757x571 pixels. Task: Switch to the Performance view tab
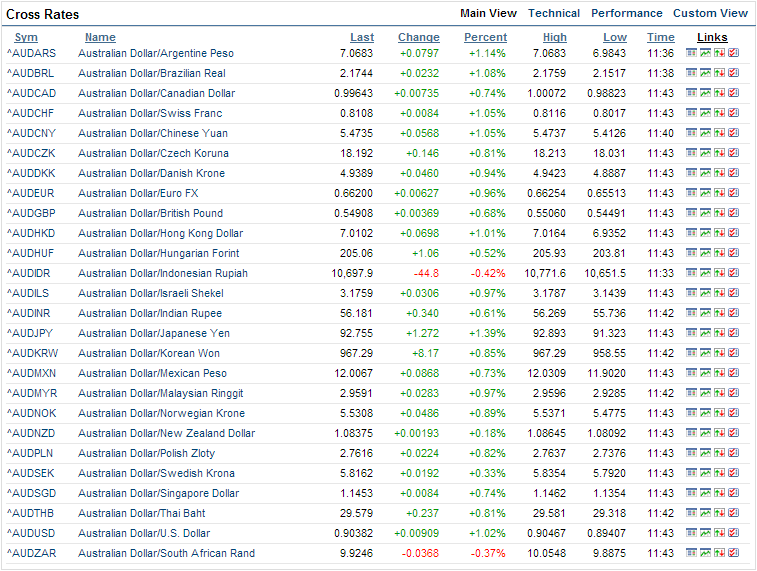(x=626, y=13)
